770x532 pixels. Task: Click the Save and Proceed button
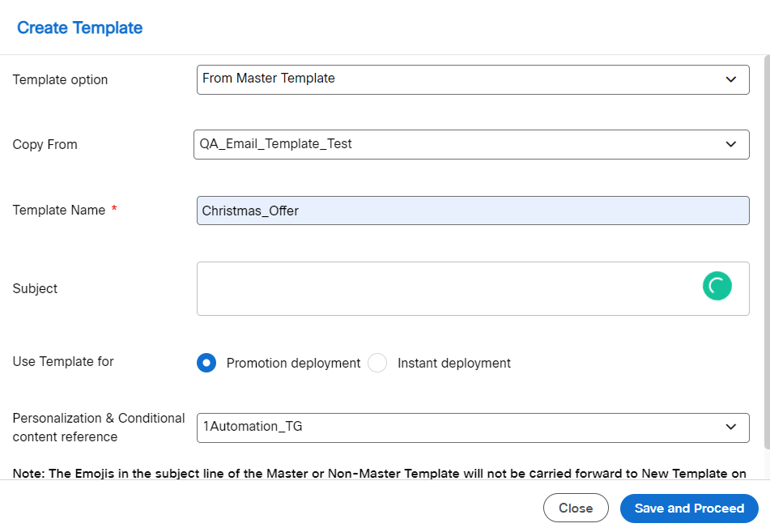click(x=688, y=509)
